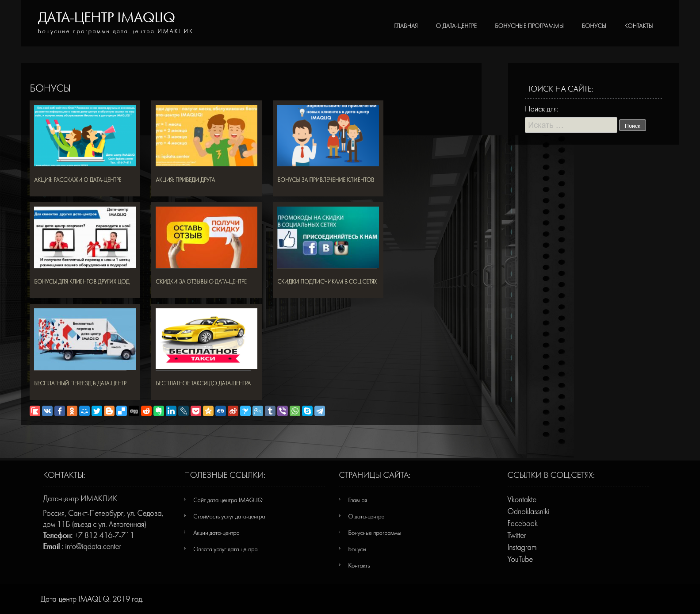
Task: Open thumbnail for Акция: Приведи друга
Action: tap(207, 135)
